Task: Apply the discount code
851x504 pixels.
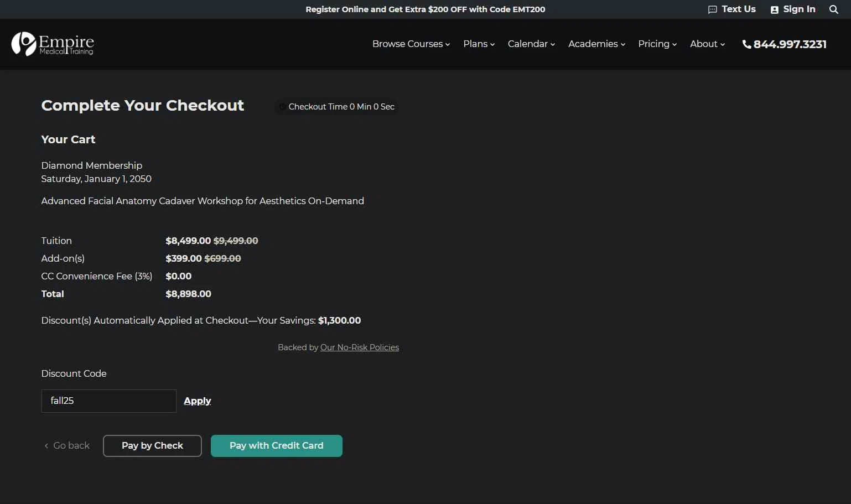Action: click(198, 401)
